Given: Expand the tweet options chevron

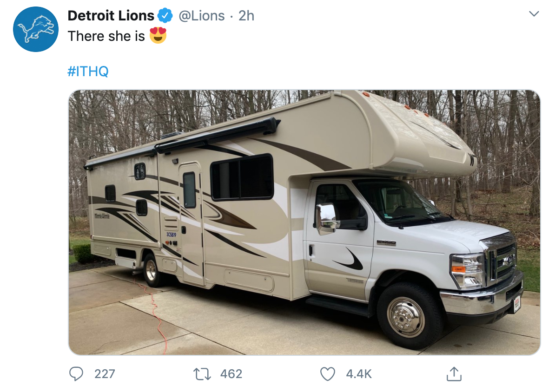Looking at the screenshot, I should coord(534,14).
